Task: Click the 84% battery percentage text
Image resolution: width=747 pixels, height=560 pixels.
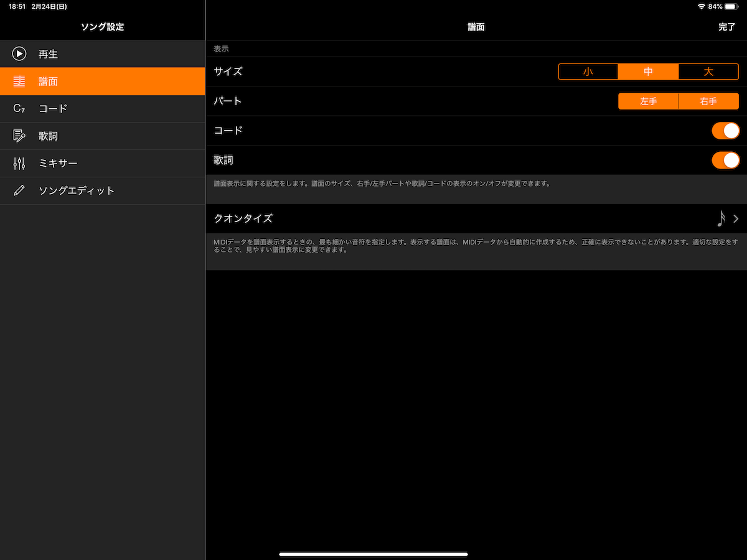Action: [715, 6]
